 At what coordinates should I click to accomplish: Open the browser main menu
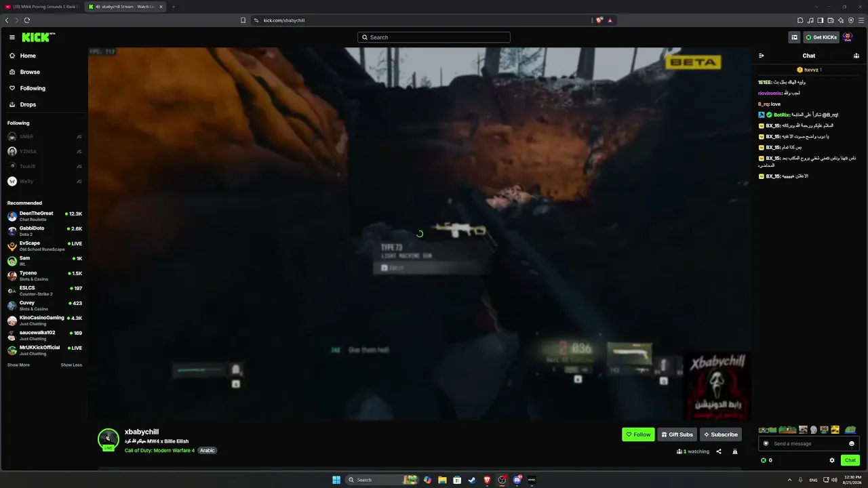(861, 20)
